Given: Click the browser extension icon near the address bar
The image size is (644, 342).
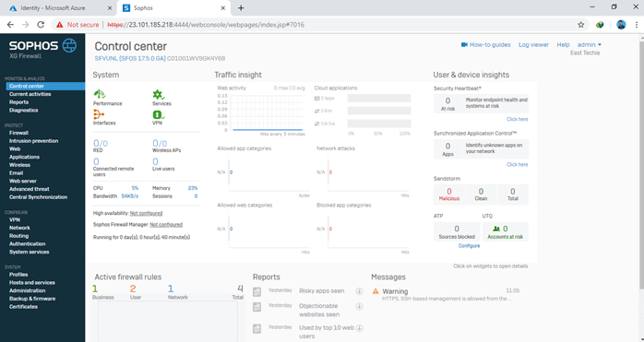Looking at the screenshot, I should pos(600,25).
